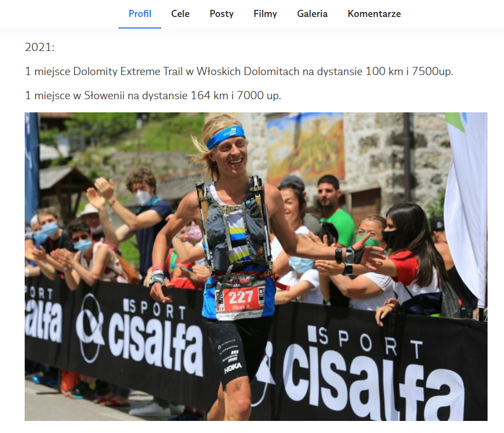Click the Cisalfa circular logo emblem on the left banner
The width and height of the screenshot is (504, 433).
(90, 328)
